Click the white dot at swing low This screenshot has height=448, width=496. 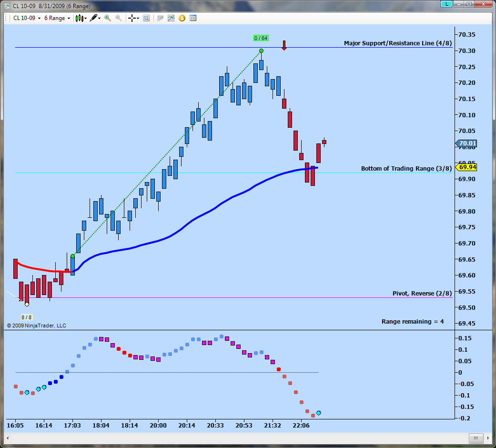click(x=27, y=305)
